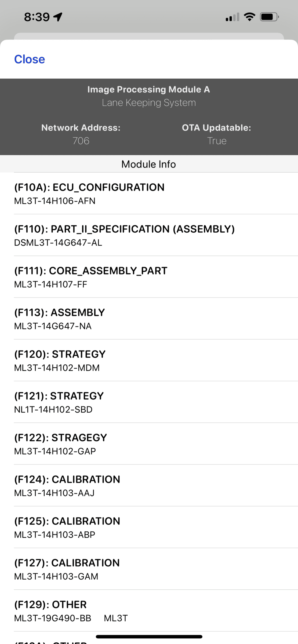Tap the Network Address 706 value

(x=81, y=141)
